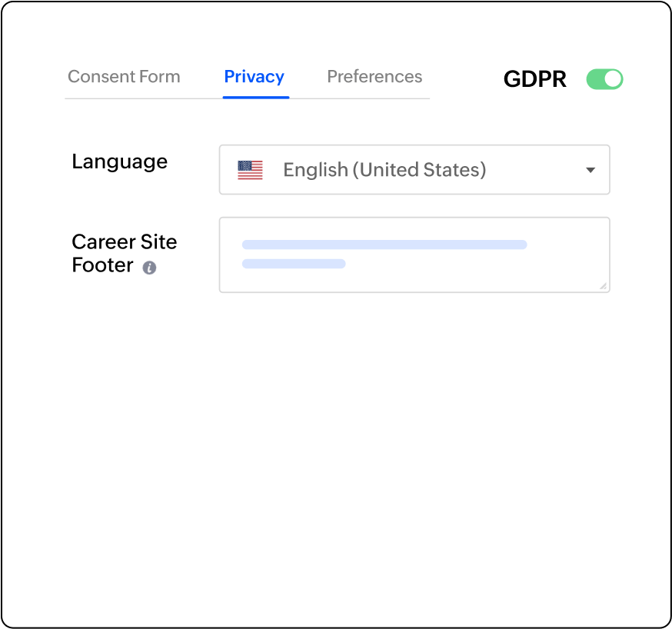The image size is (672, 629).
Task: Select the Privacy tab
Action: point(254,77)
